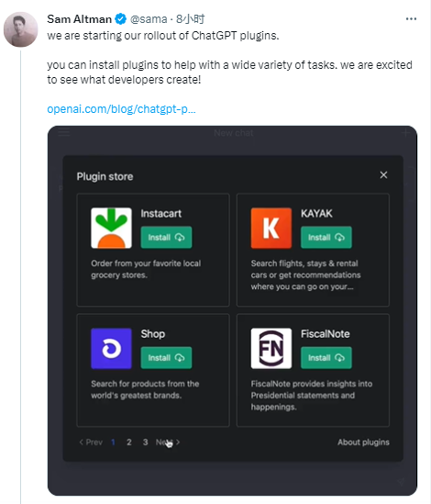431x504 pixels.
Task: Click the Instacart carrot logo icon
Action: (x=111, y=228)
